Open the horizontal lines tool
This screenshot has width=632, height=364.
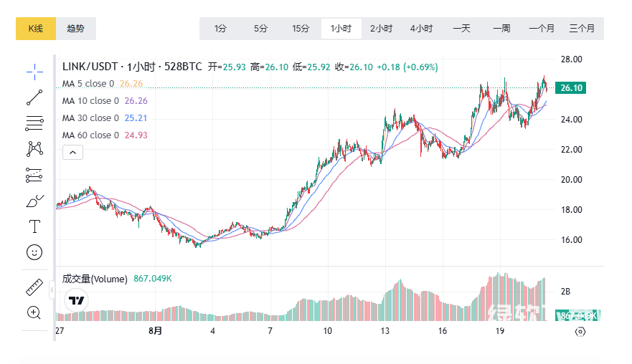click(x=34, y=123)
